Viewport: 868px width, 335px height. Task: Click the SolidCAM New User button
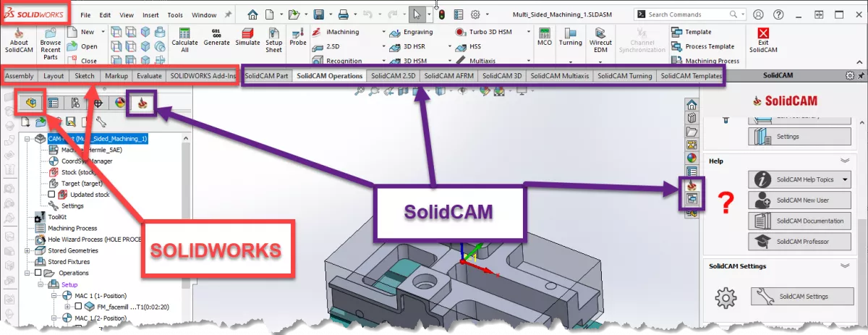point(799,200)
